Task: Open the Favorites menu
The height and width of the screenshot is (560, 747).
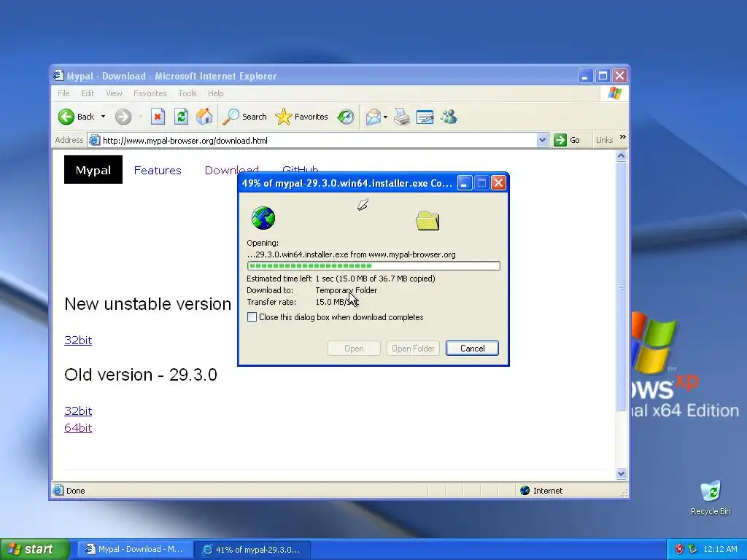Action: (150, 93)
